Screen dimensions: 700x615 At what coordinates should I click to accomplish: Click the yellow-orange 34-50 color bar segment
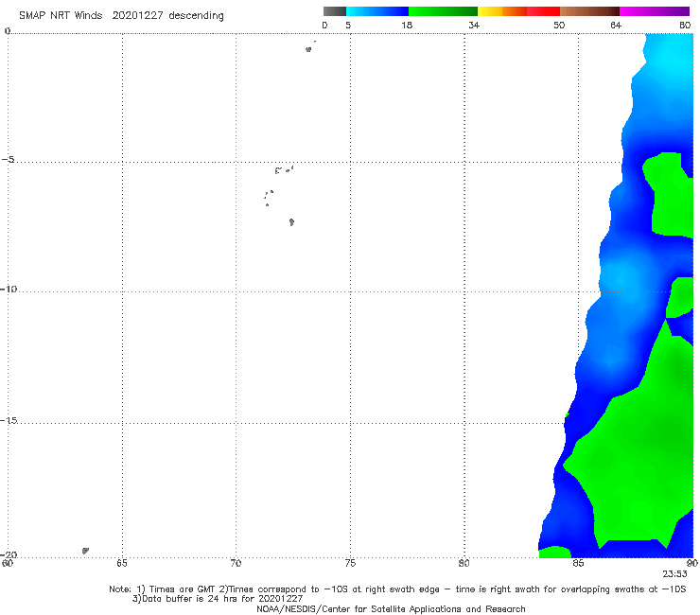[518, 11]
